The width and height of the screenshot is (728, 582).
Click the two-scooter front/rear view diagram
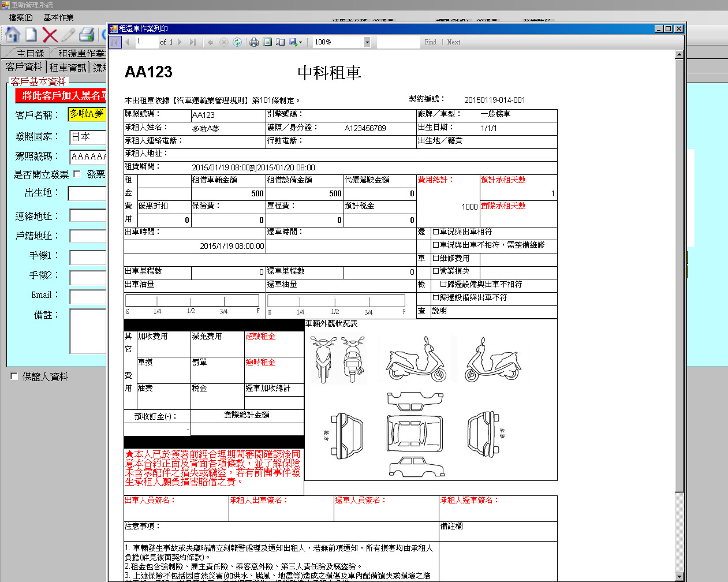(338, 360)
